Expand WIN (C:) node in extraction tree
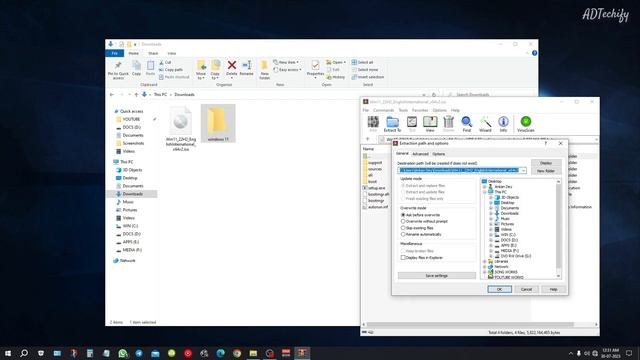 click(x=491, y=235)
